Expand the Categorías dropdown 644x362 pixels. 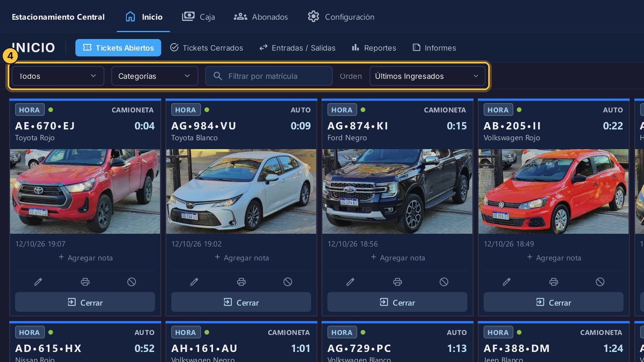click(155, 76)
